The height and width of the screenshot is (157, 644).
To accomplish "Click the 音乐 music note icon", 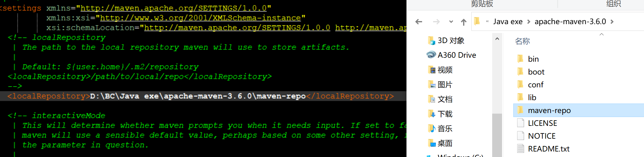I will pos(432,129).
